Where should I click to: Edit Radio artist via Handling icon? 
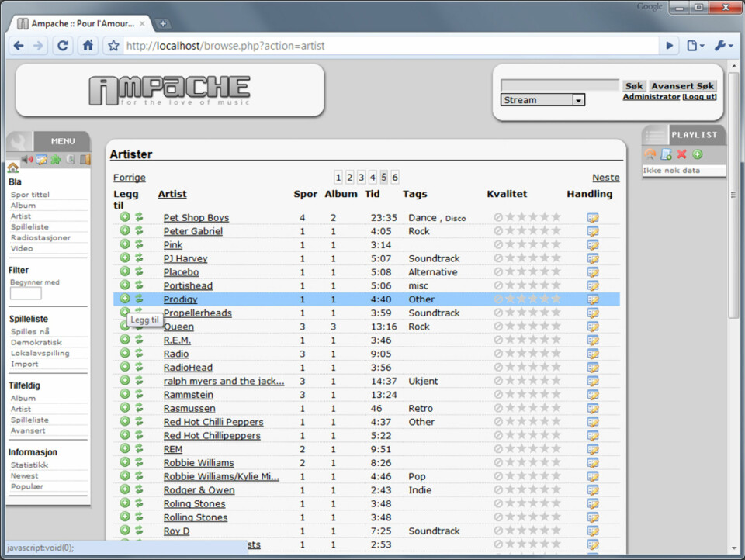[x=593, y=354]
